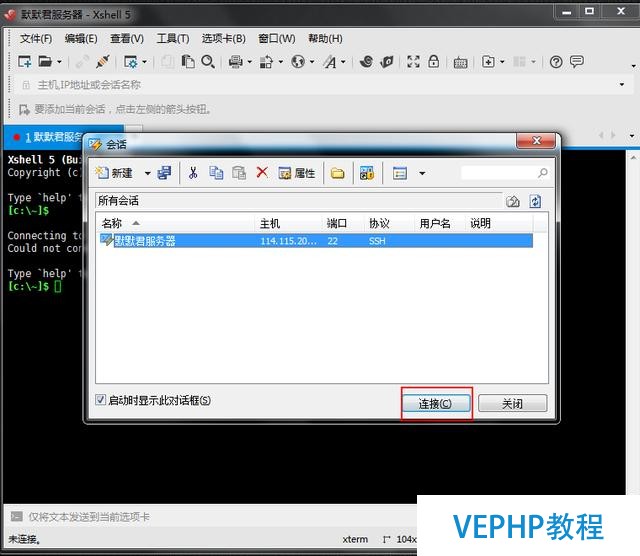Click the 所有会话 path field

[298, 201]
